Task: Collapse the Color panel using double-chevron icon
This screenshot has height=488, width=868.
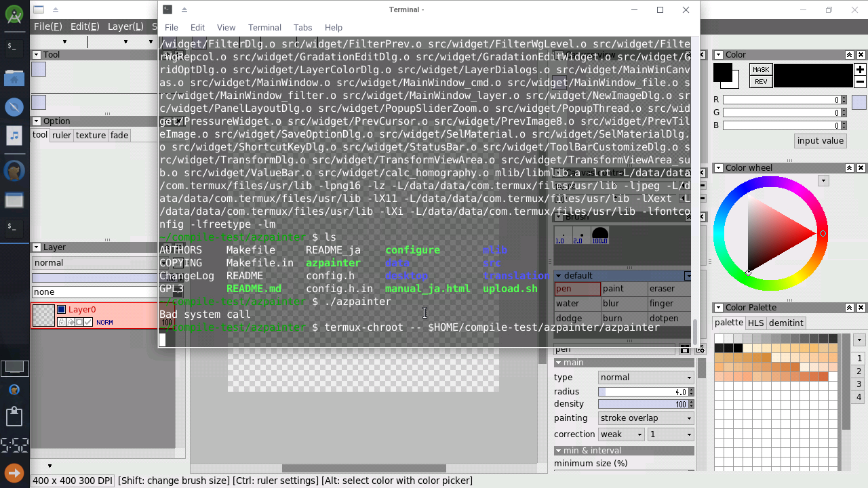Action: (849, 55)
